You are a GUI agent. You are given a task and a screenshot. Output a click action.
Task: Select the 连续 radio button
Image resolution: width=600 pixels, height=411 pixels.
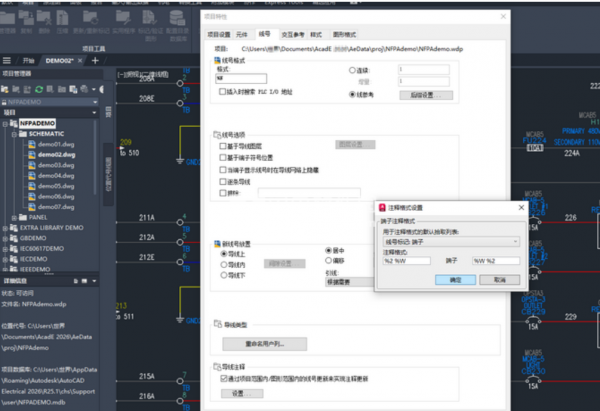[x=352, y=70]
